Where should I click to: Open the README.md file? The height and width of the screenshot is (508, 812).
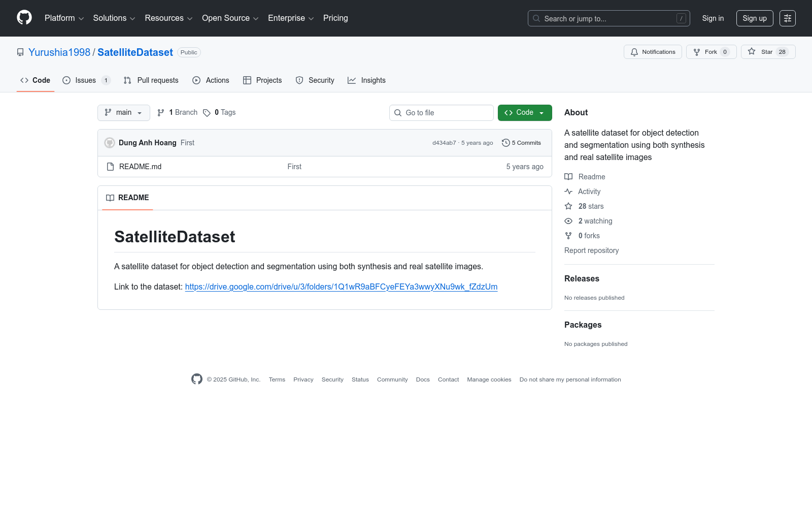tap(140, 167)
